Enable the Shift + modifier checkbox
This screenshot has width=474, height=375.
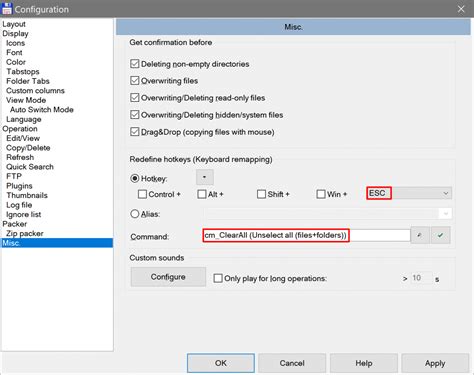[261, 194]
